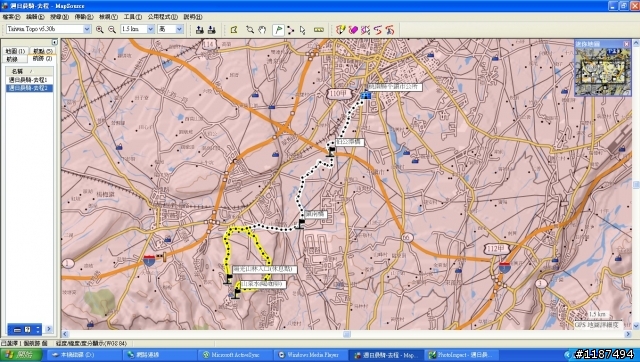
Task: Switch to 網路連線 taskbar window
Action: pyautogui.click(x=159, y=355)
